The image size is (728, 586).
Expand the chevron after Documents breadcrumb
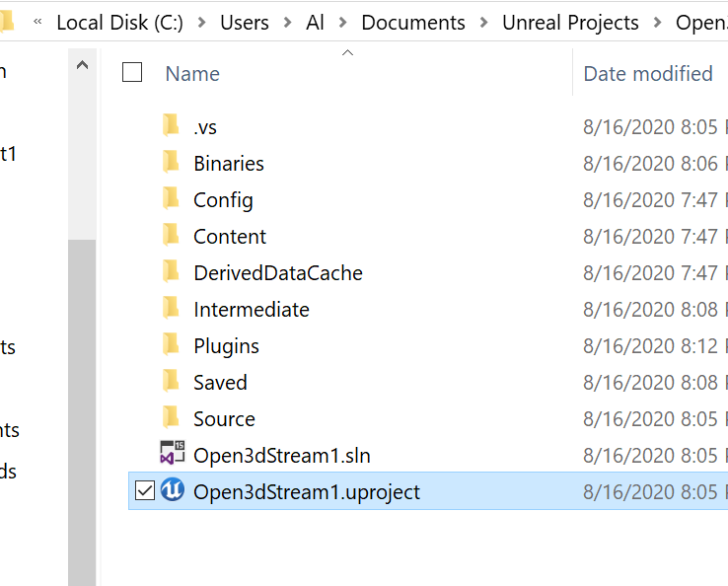(483, 23)
